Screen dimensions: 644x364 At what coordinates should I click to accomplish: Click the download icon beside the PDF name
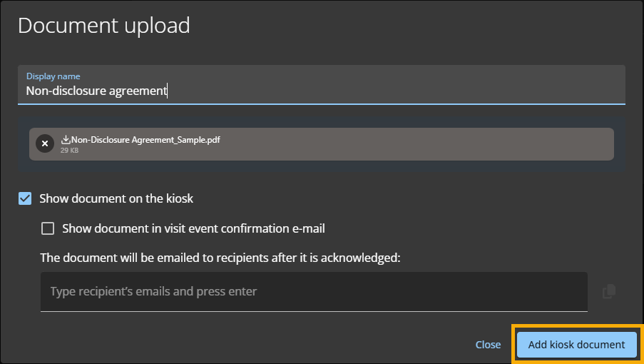click(66, 140)
